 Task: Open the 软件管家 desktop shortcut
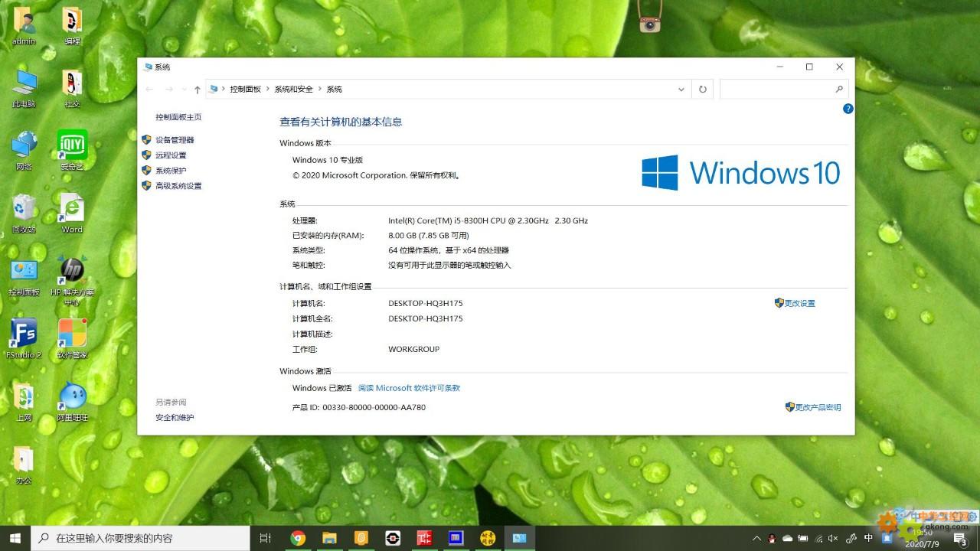click(x=72, y=339)
